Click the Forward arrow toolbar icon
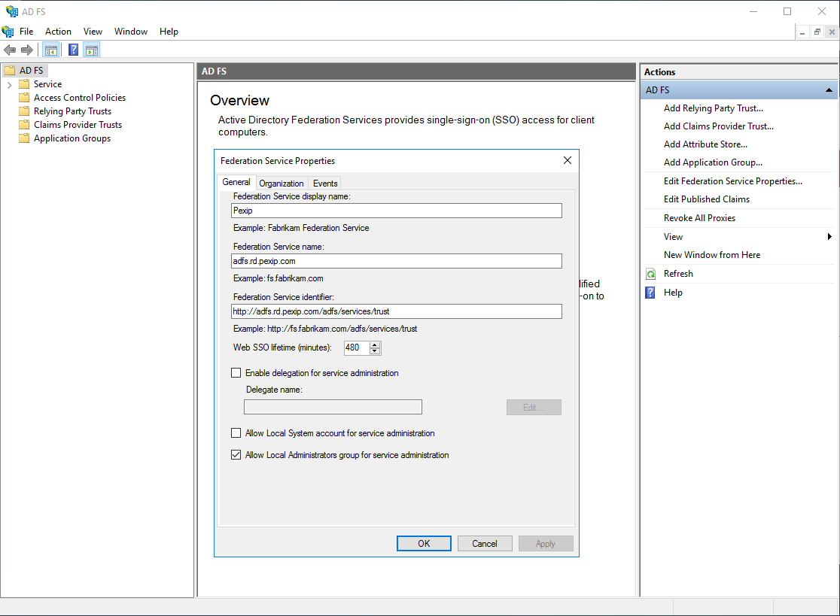The width and height of the screenshot is (840, 616). [27, 50]
